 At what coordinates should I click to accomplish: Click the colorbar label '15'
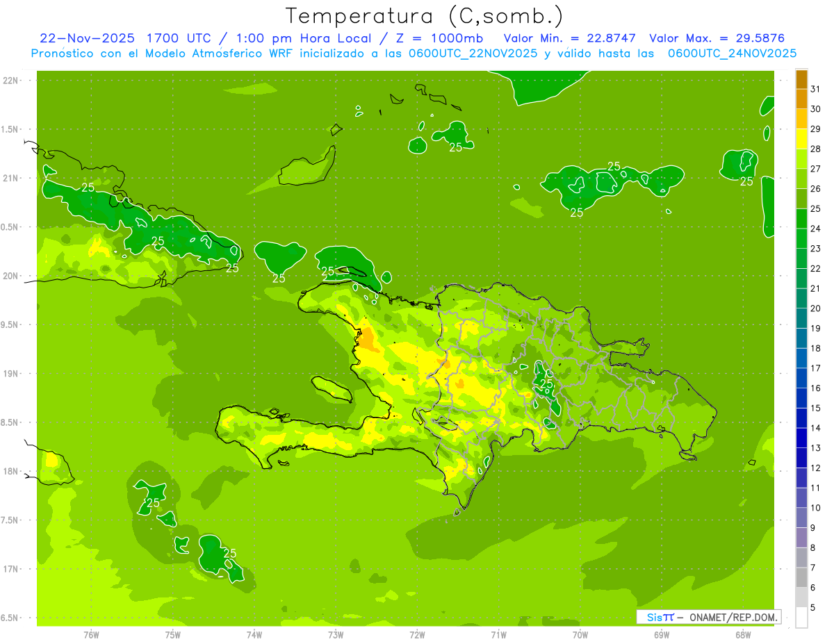[x=816, y=408]
